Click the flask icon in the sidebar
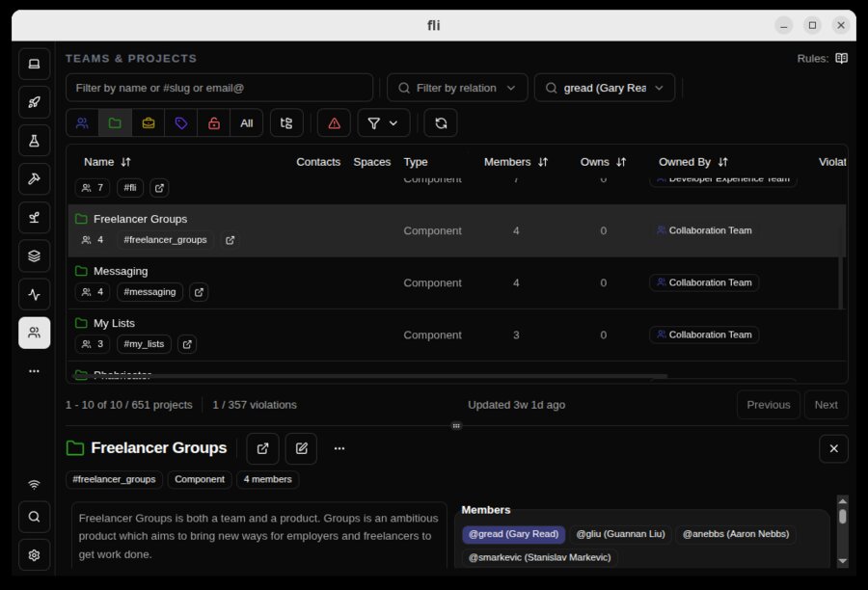 pyautogui.click(x=34, y=141)
